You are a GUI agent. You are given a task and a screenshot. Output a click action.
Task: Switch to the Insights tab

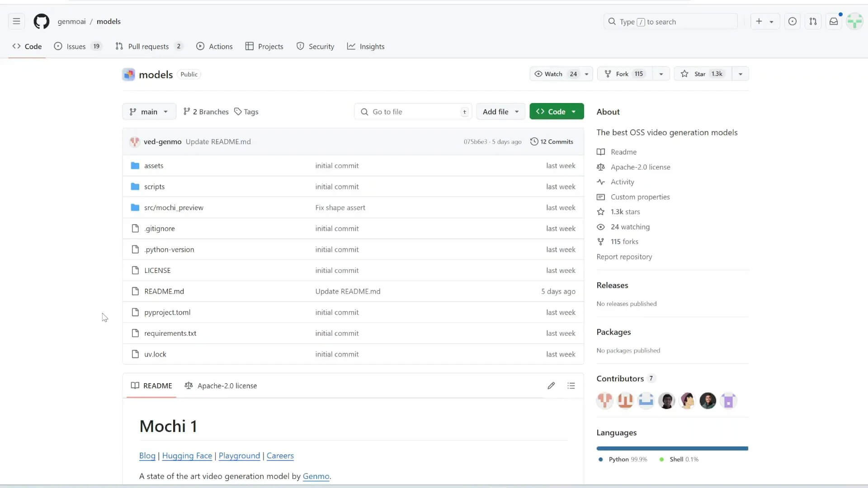[x=366, y=46]
